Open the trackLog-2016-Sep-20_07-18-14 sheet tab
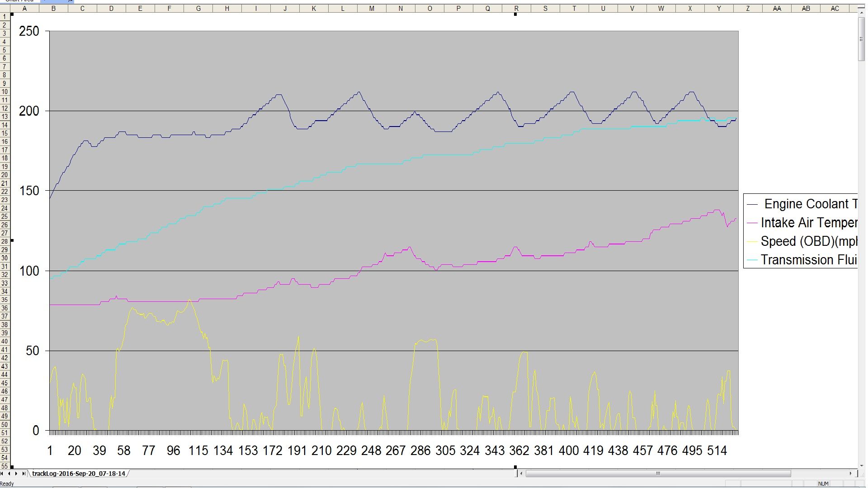868x488 pixels. tap(79, 474)
